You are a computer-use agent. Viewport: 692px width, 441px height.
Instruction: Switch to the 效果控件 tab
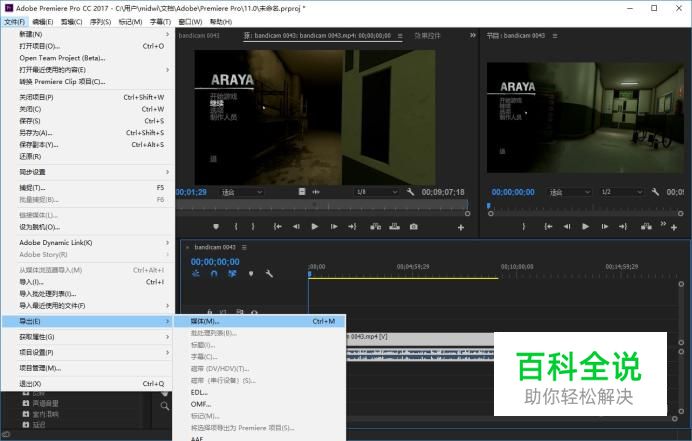[427, 35]
